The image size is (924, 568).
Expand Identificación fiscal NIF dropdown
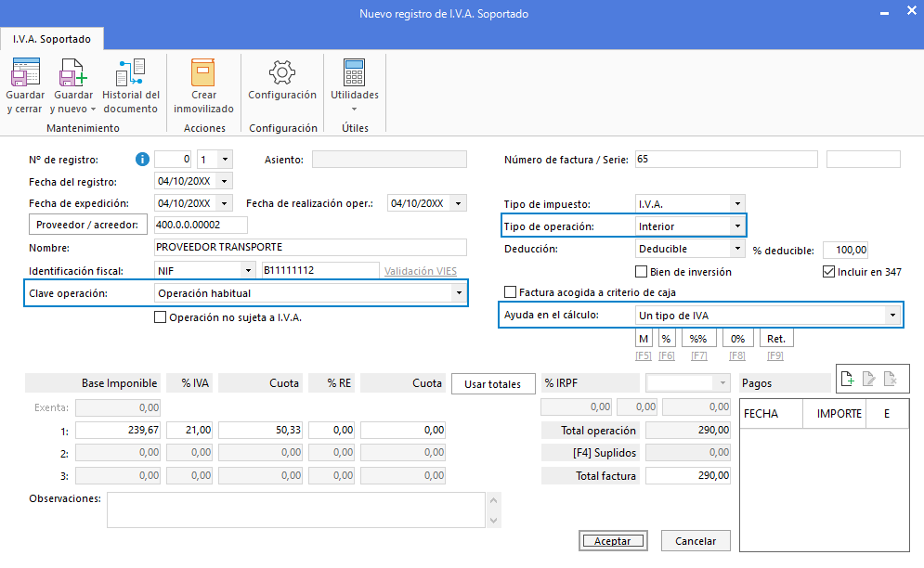point(248,270)
